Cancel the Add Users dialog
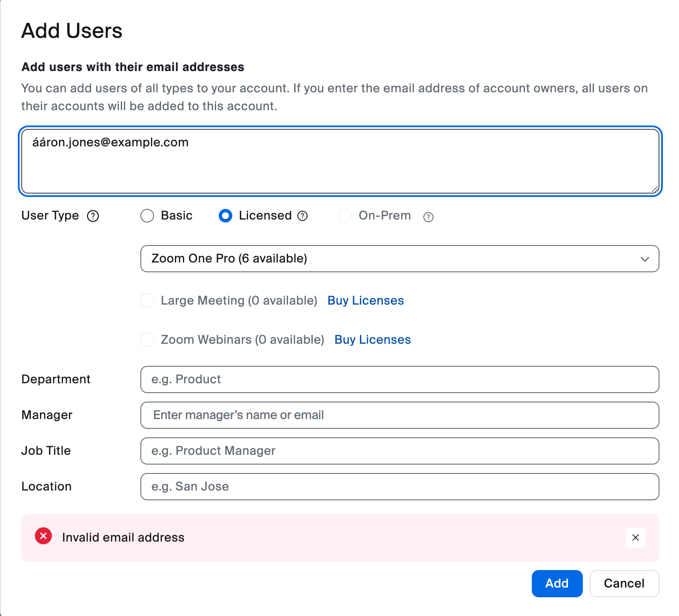This screenshot has height=616, width=679. coord(624,583)
